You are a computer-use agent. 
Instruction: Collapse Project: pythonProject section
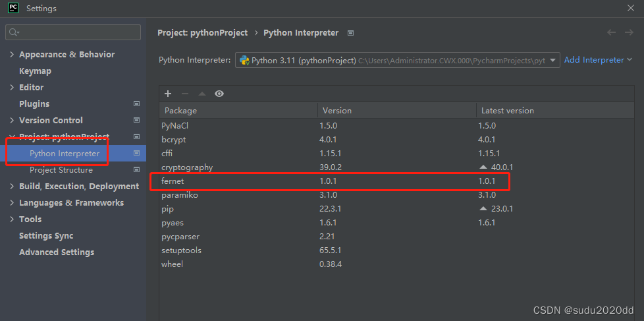[11, 136]
